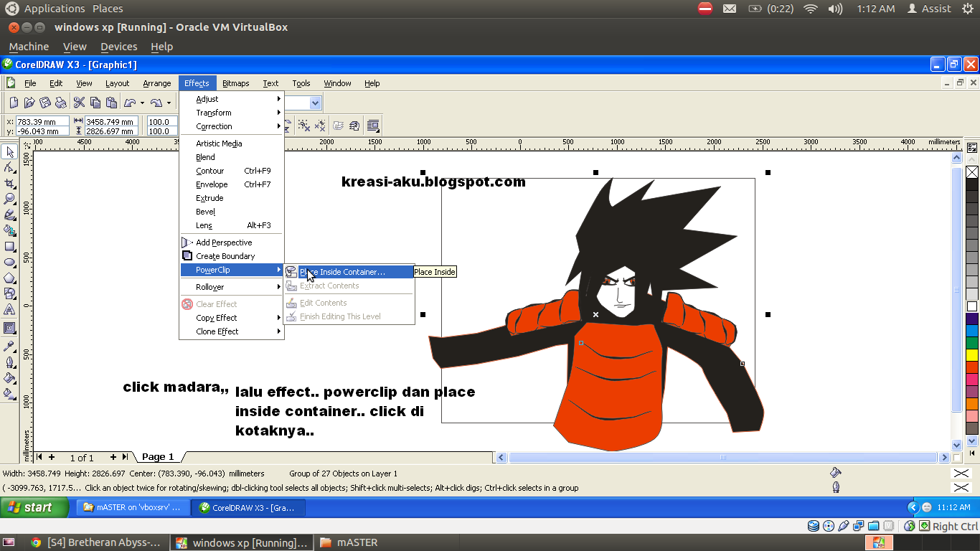Select the Fill bucket tool
The width and height of the screenshot is (980, 551).
pyautogui.click(x=10, y=378)
